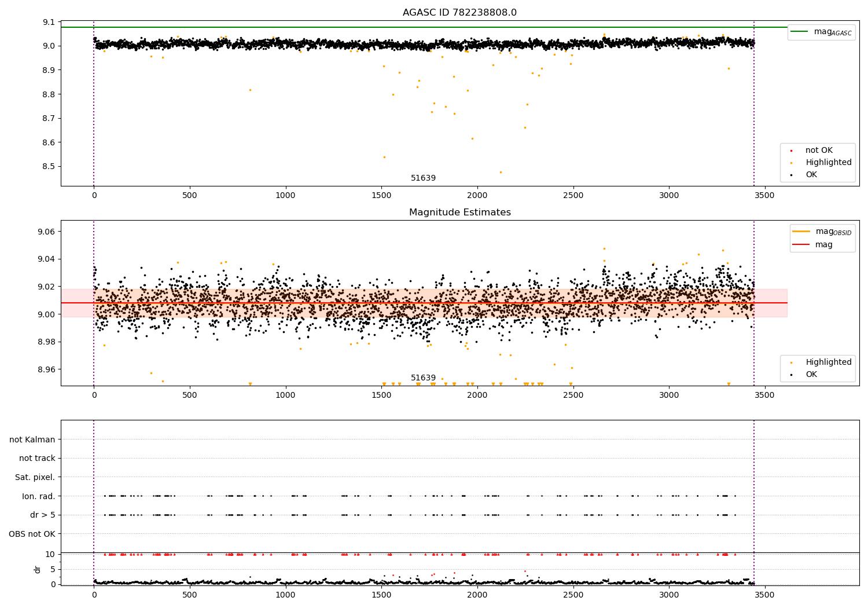Click the plain 'mag' legend label
868x608 pixels.
pos(824,245)
